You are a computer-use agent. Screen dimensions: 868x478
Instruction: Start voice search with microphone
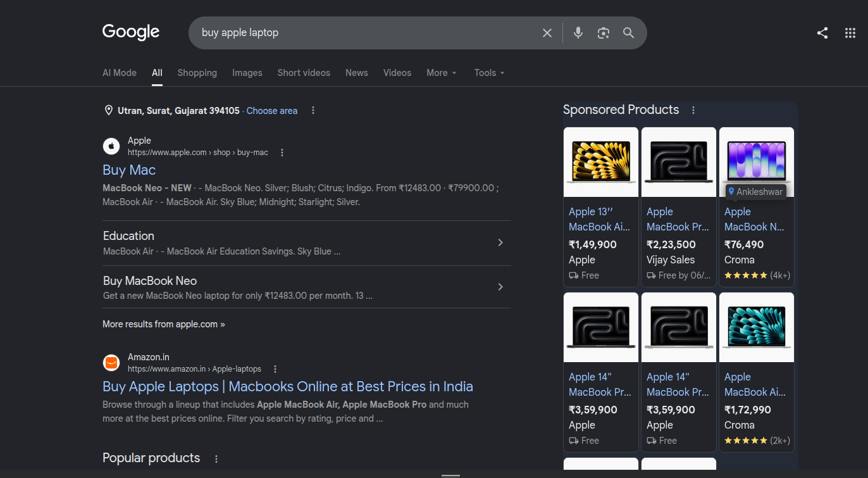pos(578,33)
